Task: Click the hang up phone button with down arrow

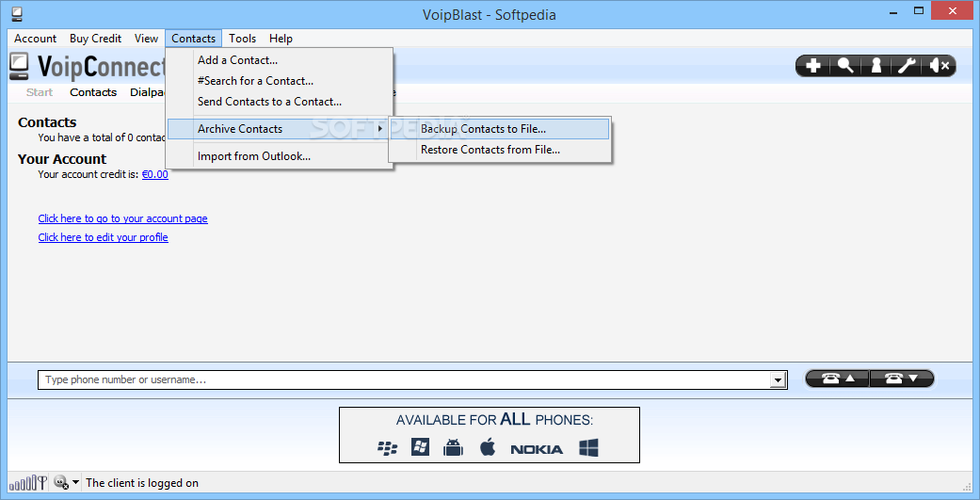Action: (x=902, y=379)
